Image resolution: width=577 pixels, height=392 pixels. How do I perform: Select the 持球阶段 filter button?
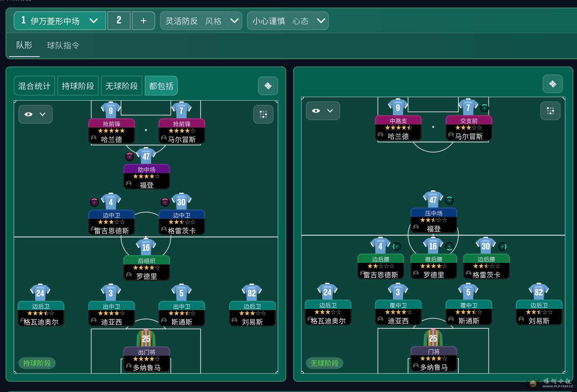78,86
